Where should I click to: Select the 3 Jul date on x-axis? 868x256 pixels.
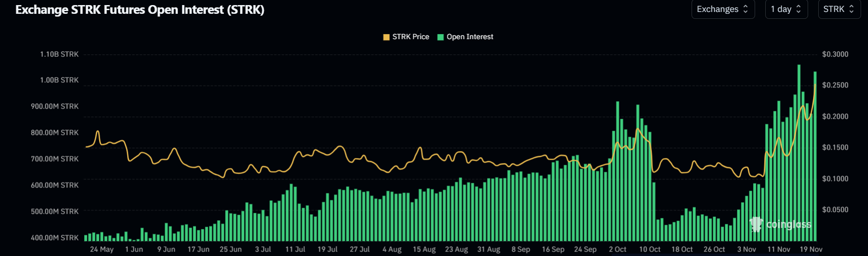263,249
